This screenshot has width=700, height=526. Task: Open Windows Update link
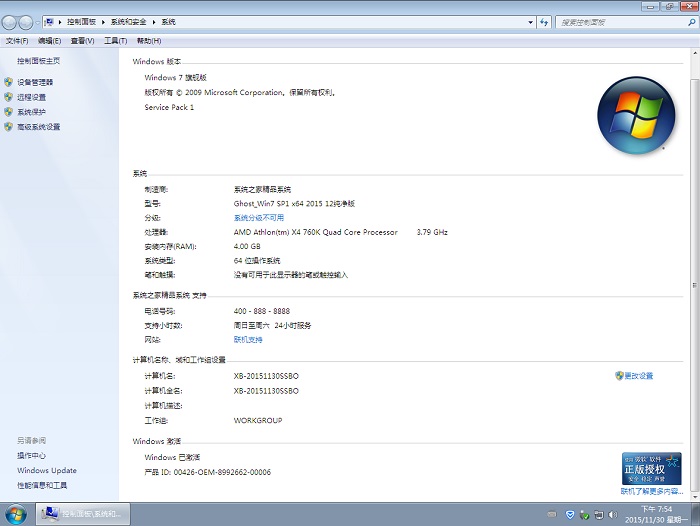pyautogui.click(x=47, y=470)
